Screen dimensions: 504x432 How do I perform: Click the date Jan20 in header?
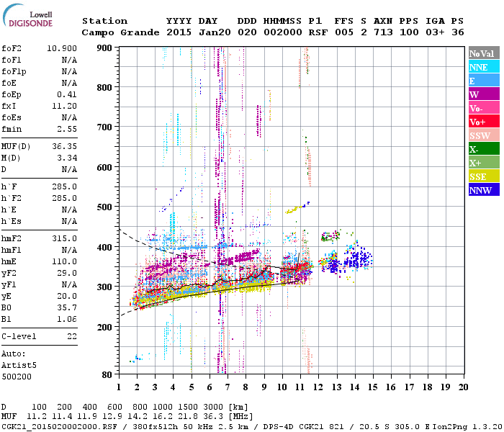click(x=215, y=32)
